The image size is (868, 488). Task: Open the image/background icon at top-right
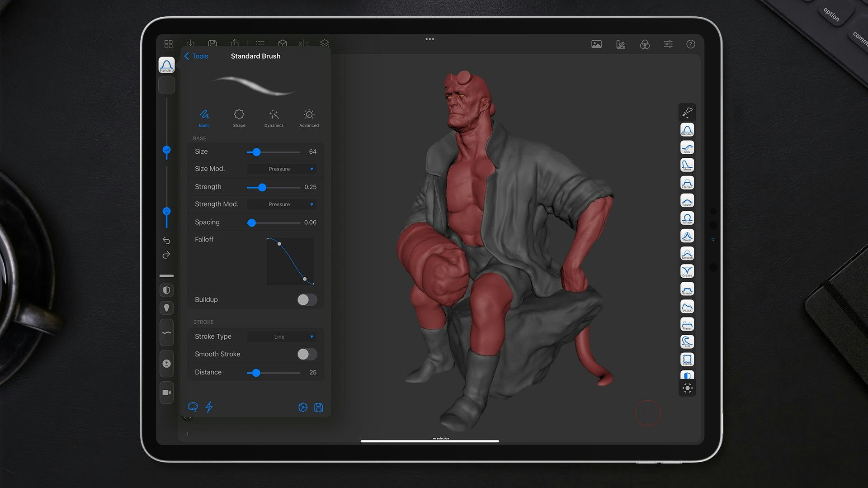(597, 44)
